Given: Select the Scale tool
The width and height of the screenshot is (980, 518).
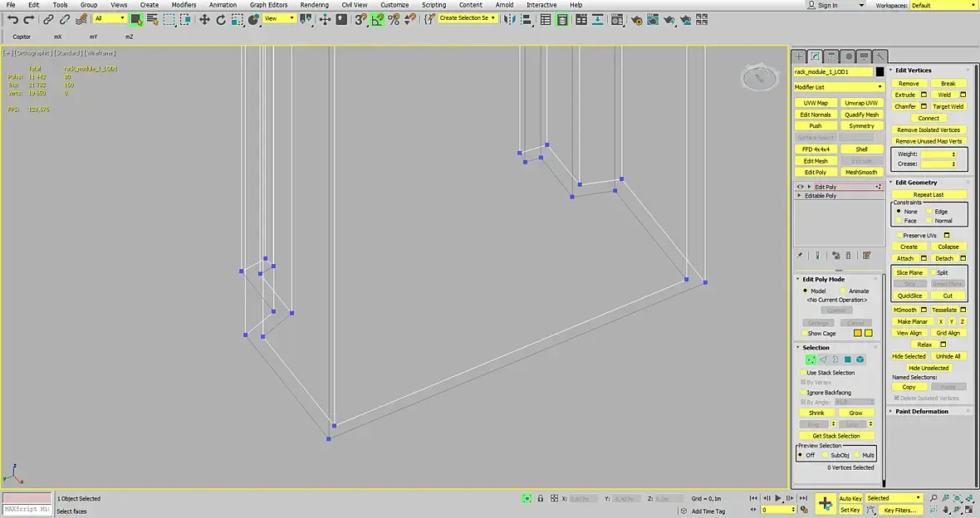Looking at the screenshot, I should [237, 20].
